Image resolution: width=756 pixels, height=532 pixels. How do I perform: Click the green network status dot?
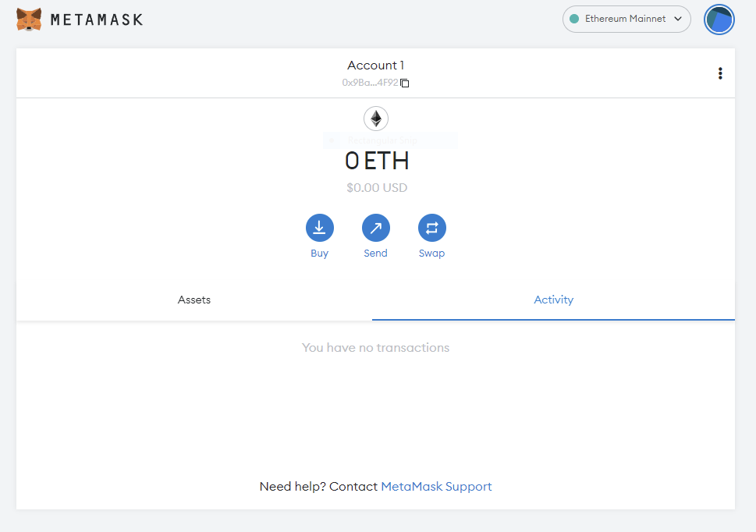[x=574, y=19]
